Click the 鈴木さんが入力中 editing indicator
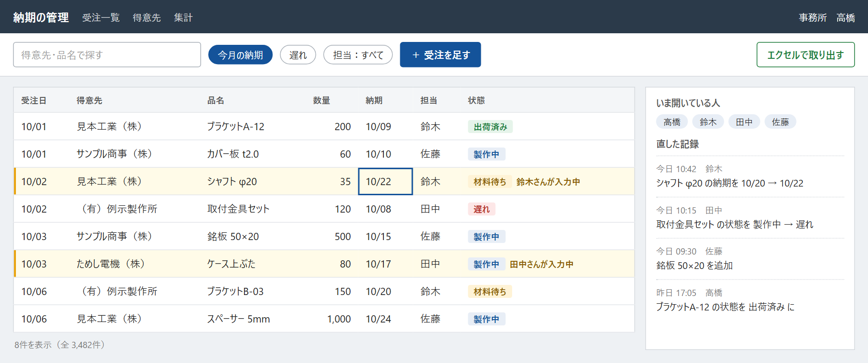The width and height of the screenshot is (868, 363). (x=548, y=182)
